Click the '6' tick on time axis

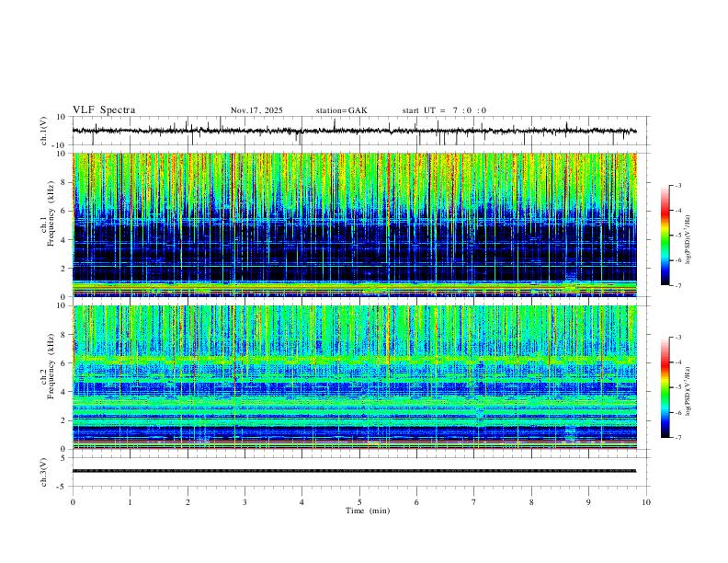416,502
